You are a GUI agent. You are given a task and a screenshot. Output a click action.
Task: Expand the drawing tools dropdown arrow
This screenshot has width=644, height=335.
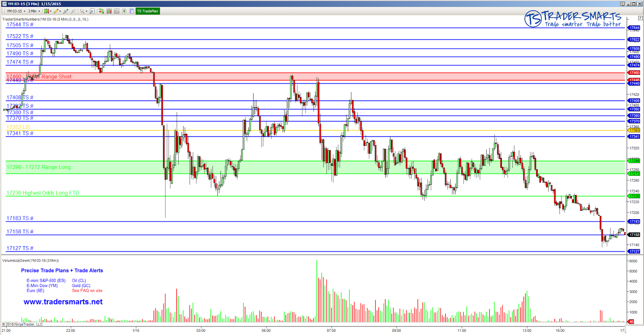click(x=60, y=11)
